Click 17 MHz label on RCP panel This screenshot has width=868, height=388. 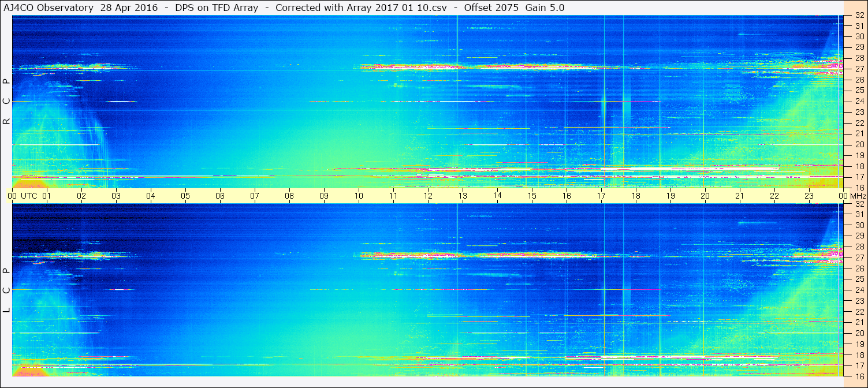point(859,177)
